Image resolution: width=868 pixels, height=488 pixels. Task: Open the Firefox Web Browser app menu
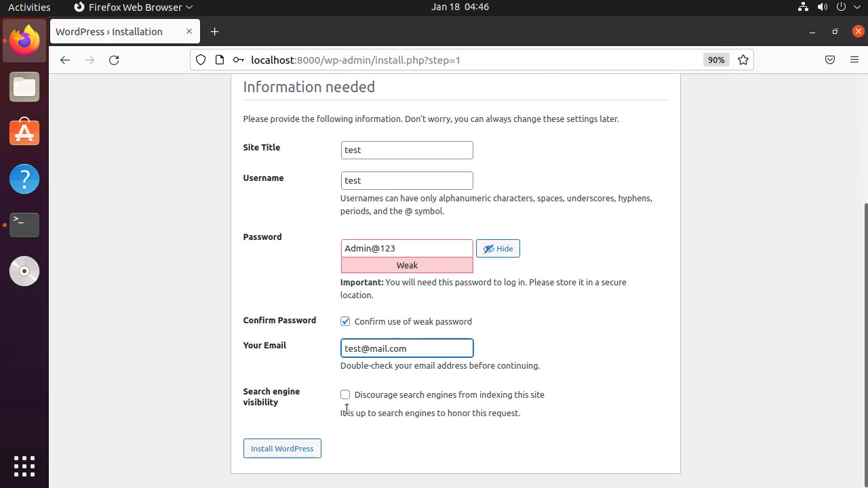(133, 7)
